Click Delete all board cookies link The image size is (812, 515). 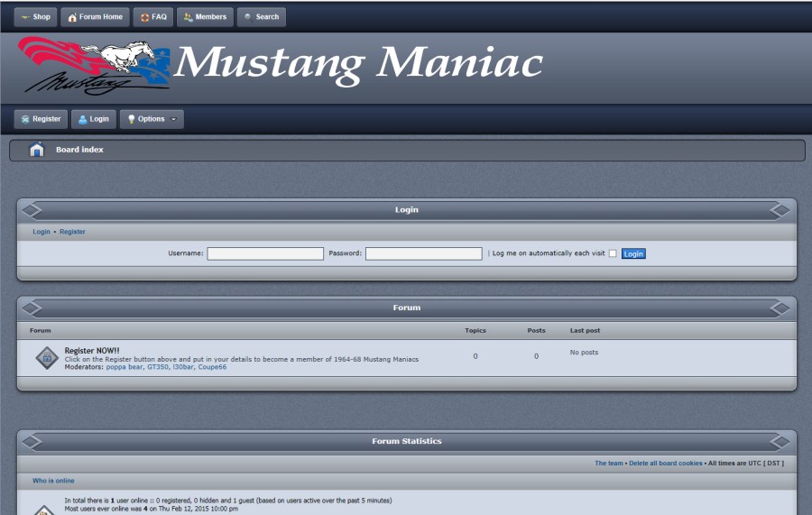[666, 463]
